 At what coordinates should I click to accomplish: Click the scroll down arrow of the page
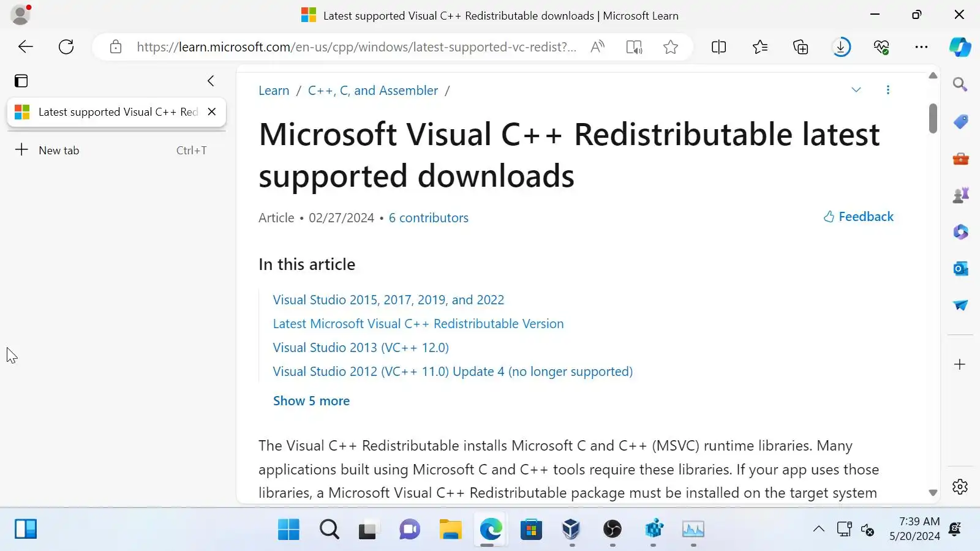[x=933, y=493]
